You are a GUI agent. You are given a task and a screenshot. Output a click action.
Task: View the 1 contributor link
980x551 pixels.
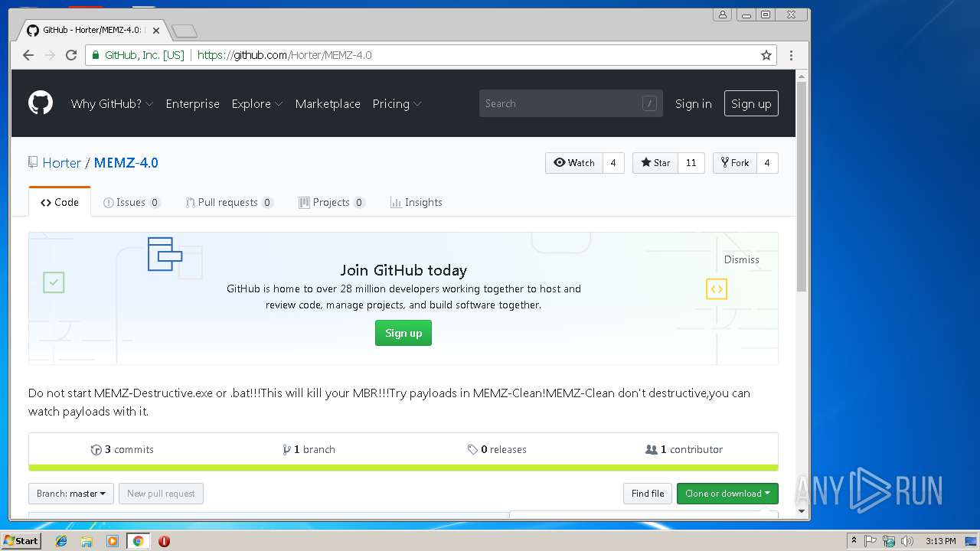coord(684,449)
